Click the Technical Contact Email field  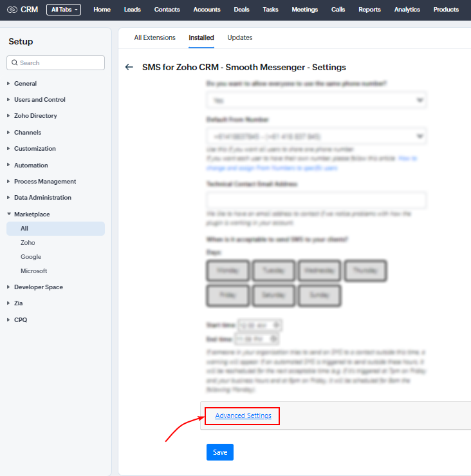[x=317, y=200]
